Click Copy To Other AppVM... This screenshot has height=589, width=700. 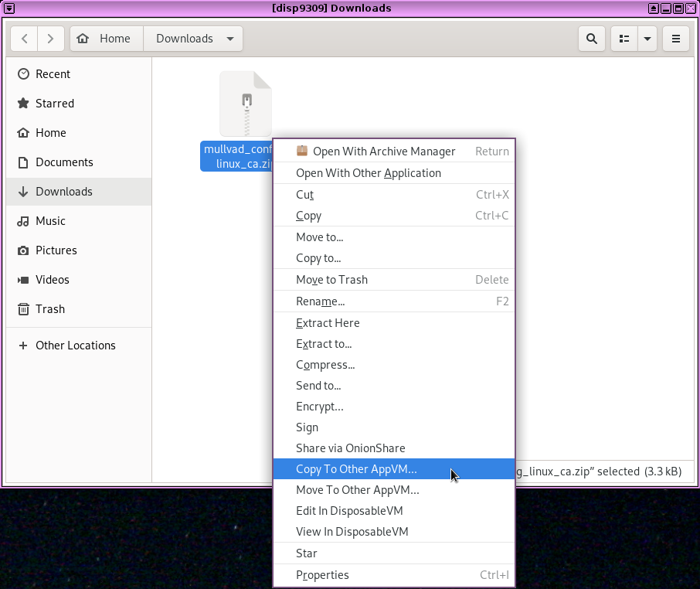pyautogui.click(x=394, y=469)
